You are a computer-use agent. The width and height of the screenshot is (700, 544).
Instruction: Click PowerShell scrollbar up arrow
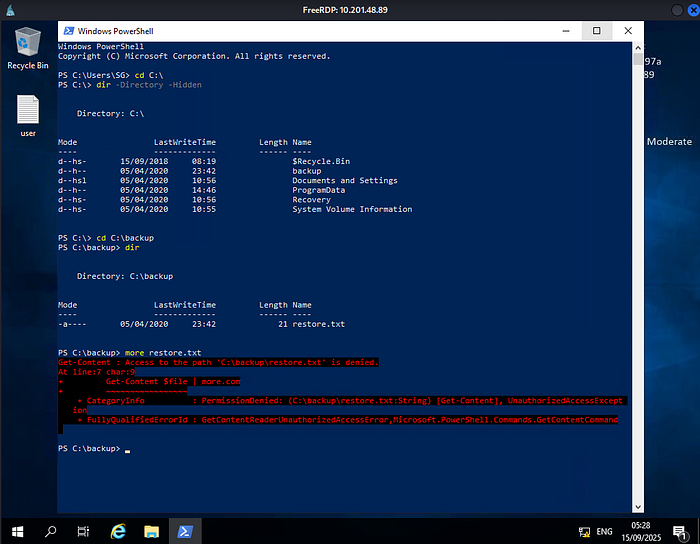point(638,48)
